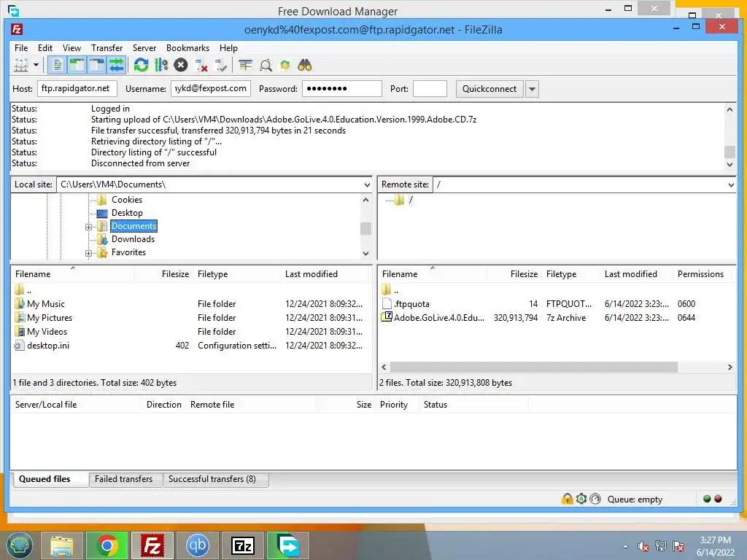Search for files recursively with binoculars icon

click(x=305, y=65)
